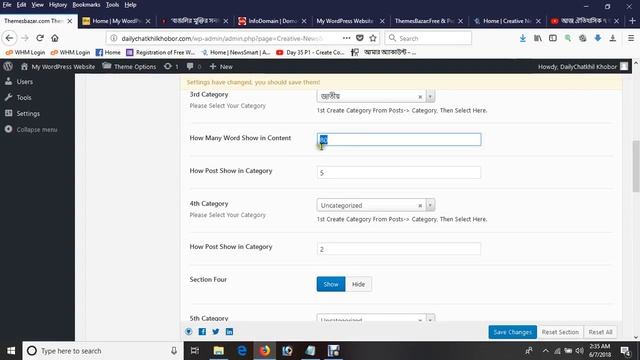
Task: Click Reset All button
Action: click(x=600, y=332)
